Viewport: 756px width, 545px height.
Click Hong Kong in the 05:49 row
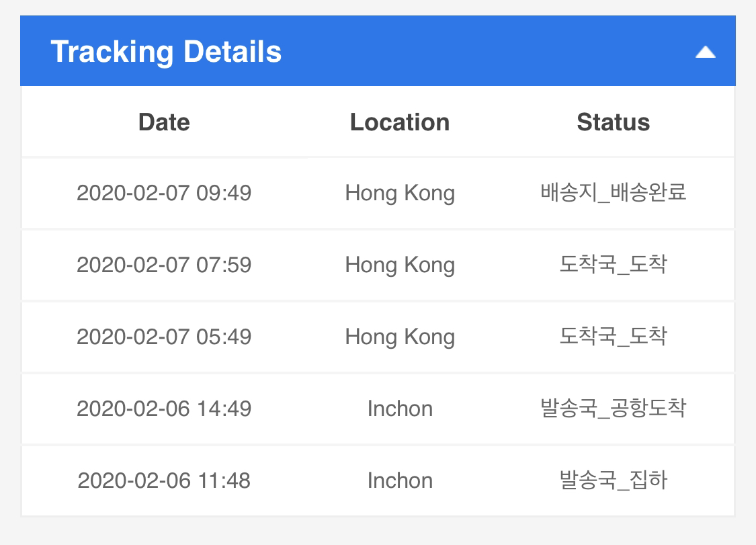pyautogui.click(x=400, y=337)
